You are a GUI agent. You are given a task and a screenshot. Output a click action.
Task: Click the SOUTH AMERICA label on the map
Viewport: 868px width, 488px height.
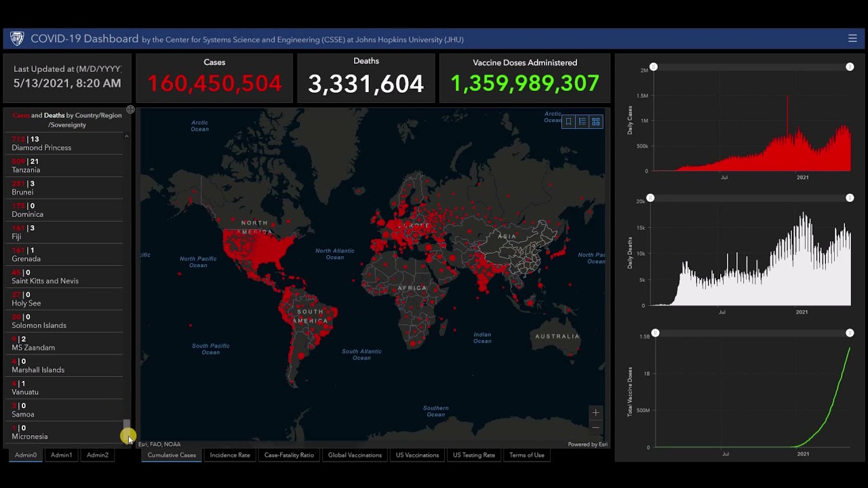click(311, 316)
